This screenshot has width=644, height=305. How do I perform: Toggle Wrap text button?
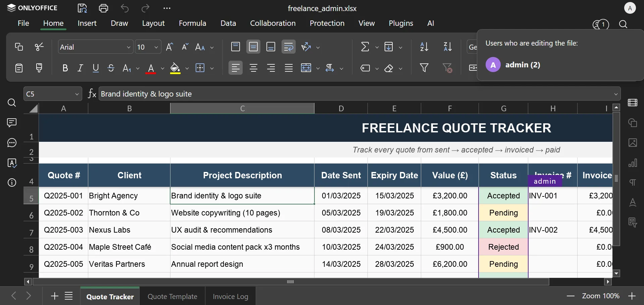(x=289, y=47)
